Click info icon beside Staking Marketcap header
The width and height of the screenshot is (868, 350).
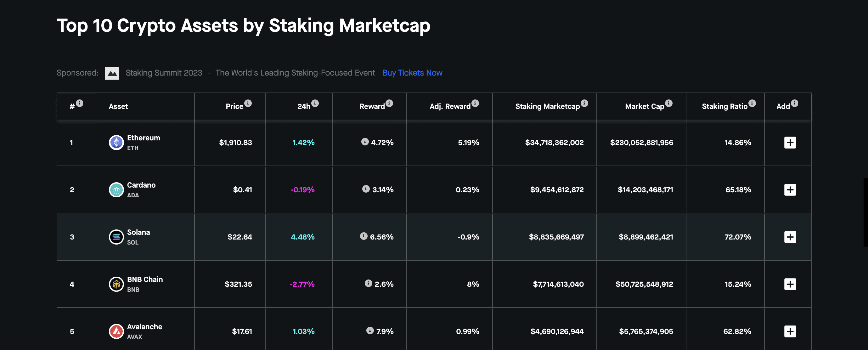584,103
